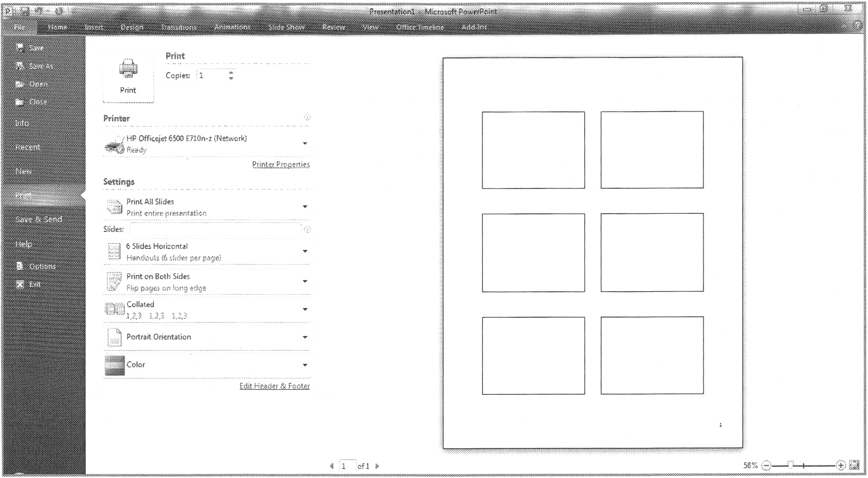Go to next page arrow in preview
This screenshot has width=868, height=478.
coord(377,466)
